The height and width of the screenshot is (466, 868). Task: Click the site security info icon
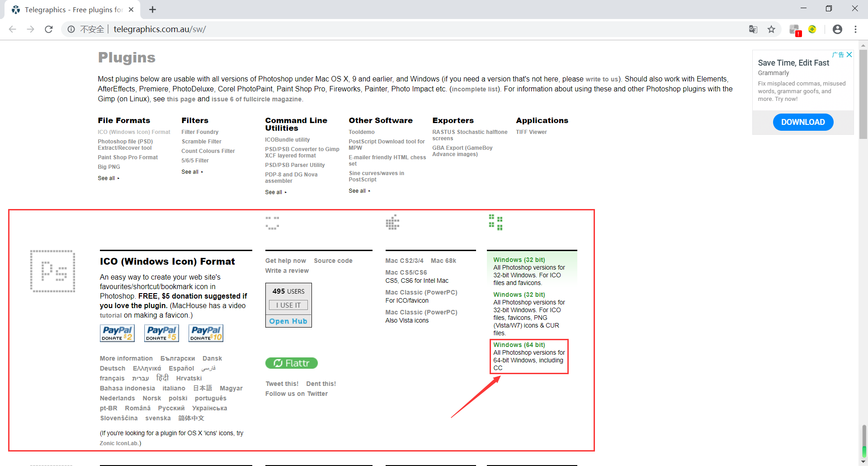(x=71, y=29)
